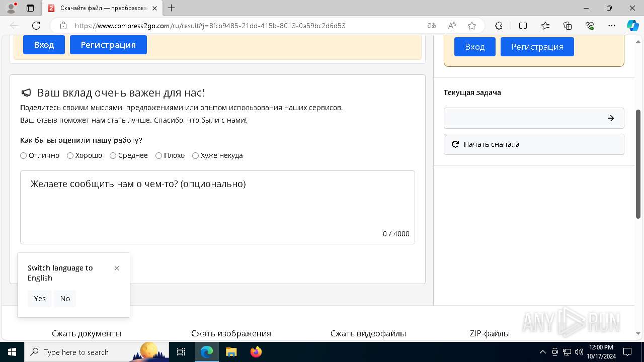This screenshot has width=644, height=362.
Task: Open browser Extensions puzzle icon
Action: [x=499, y=26]
